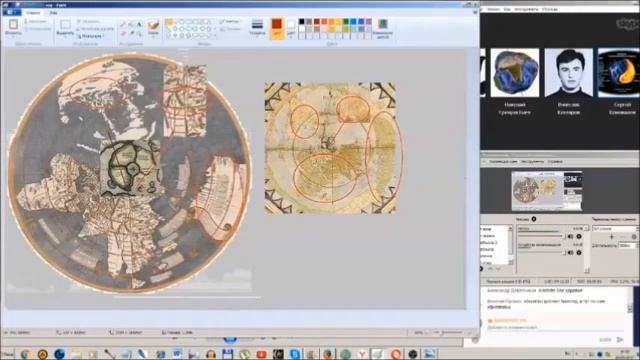Click the Cut command in clipboard group
The width and height of the screenshot is (640, 360).
(x=36, y=21)
